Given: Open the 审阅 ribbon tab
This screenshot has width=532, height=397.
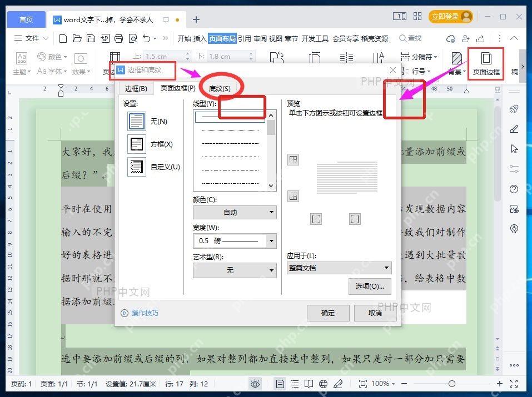Looking at the screenshot, I should click(x=260, y=38).
